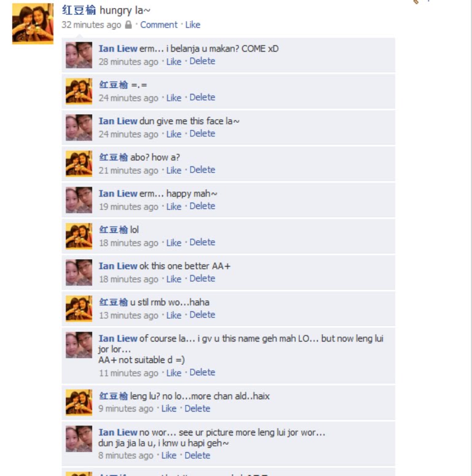
Task: Like the 'i belanja u makan' comment
Action: point(174,61)
